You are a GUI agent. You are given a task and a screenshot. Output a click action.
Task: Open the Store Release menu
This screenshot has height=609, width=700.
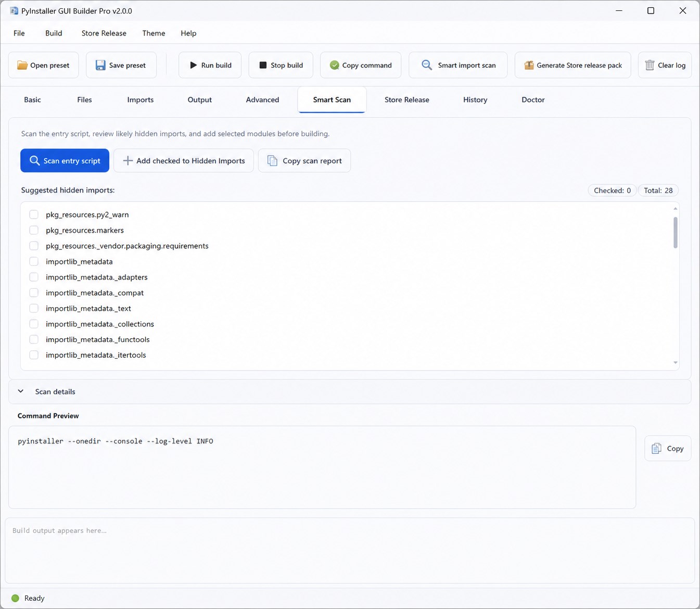pyautogui.click(x=104, y=33)
